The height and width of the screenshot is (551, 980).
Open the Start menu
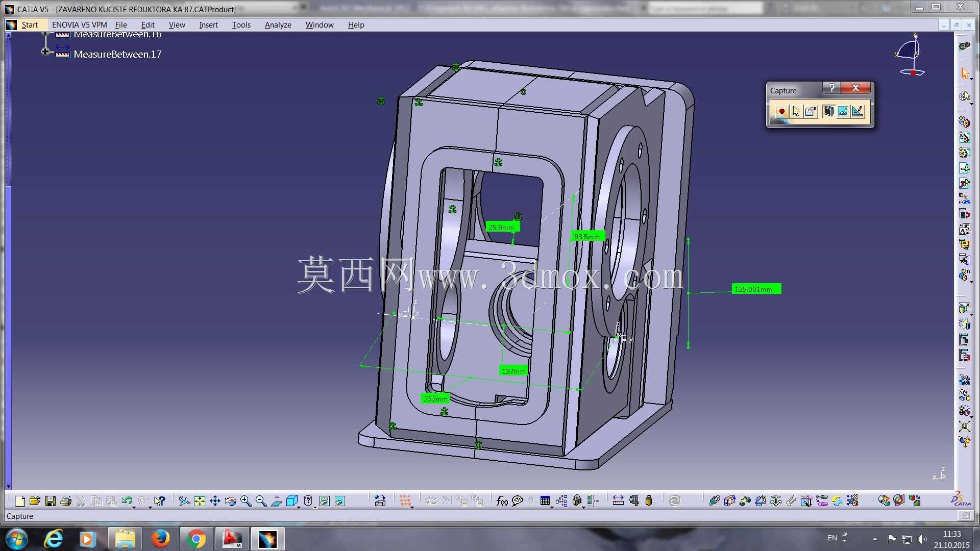30,24
